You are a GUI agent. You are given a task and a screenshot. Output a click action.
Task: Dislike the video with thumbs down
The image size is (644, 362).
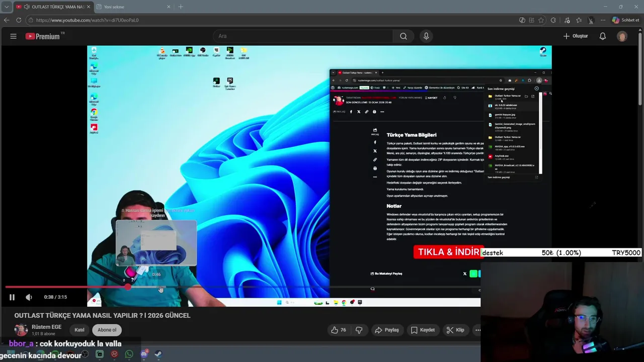coord(359,330)
